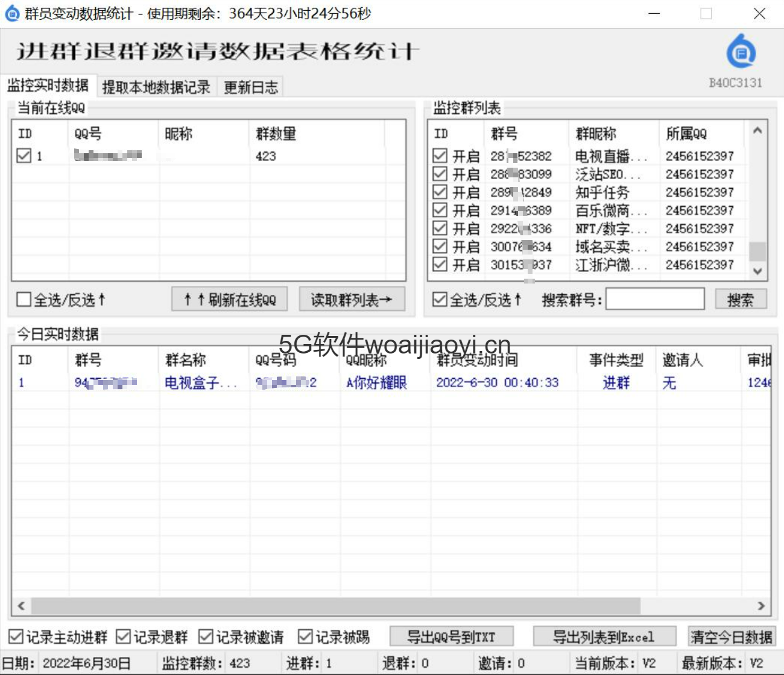
Task: Click the 搜索 button
Action: [741, 299]
